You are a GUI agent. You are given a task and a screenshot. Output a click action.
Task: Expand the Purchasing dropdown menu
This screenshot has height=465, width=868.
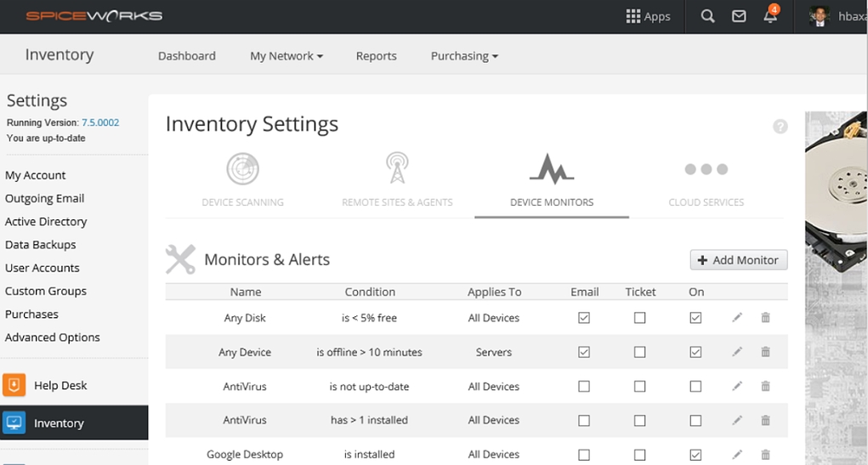coord(464,56)
